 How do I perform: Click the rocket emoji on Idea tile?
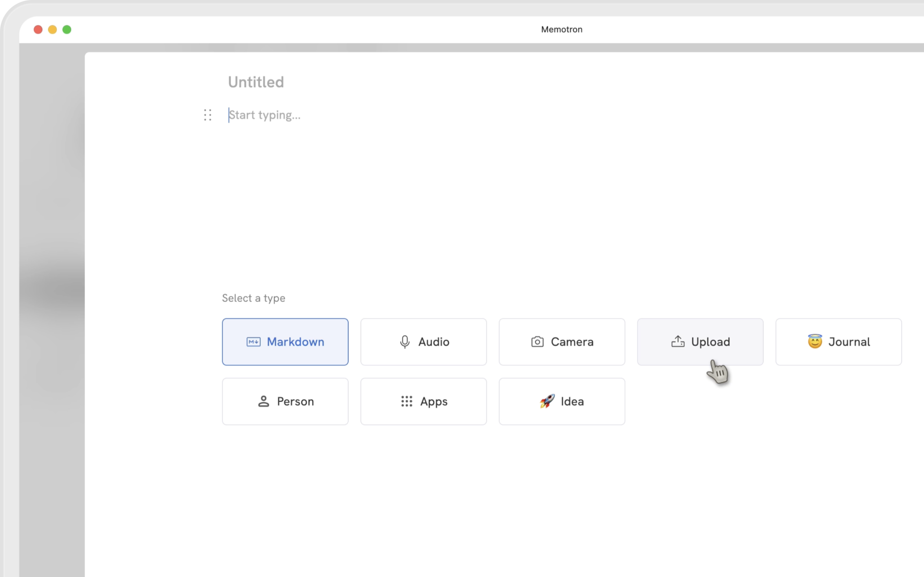click(x=547, y=401)
